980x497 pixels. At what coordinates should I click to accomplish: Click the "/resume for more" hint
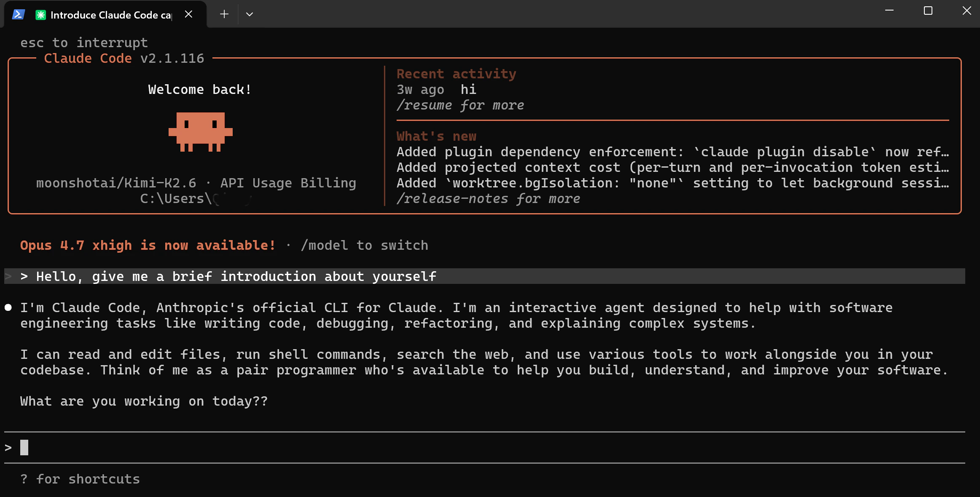460,105
